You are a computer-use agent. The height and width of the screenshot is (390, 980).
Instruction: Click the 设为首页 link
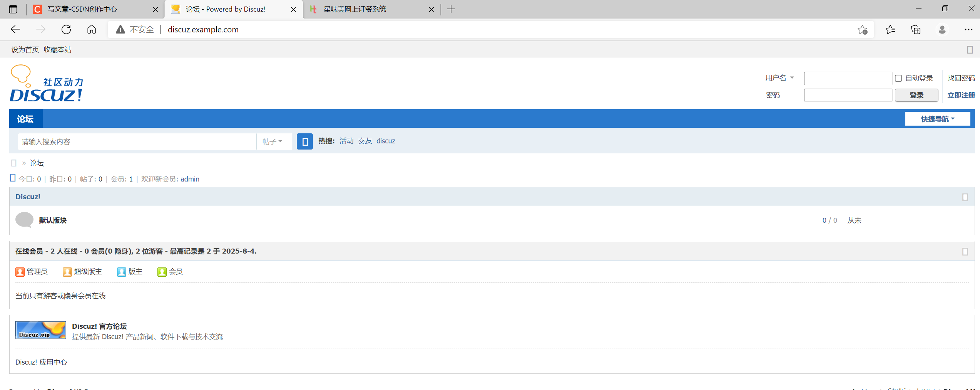[x=25, y=50]
